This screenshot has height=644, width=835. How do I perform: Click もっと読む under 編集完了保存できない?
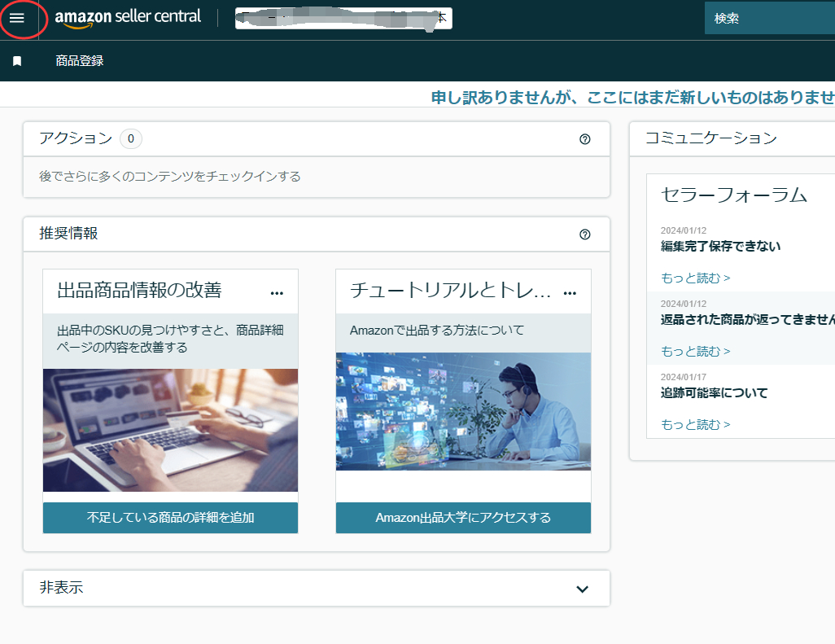pos(696,278)
